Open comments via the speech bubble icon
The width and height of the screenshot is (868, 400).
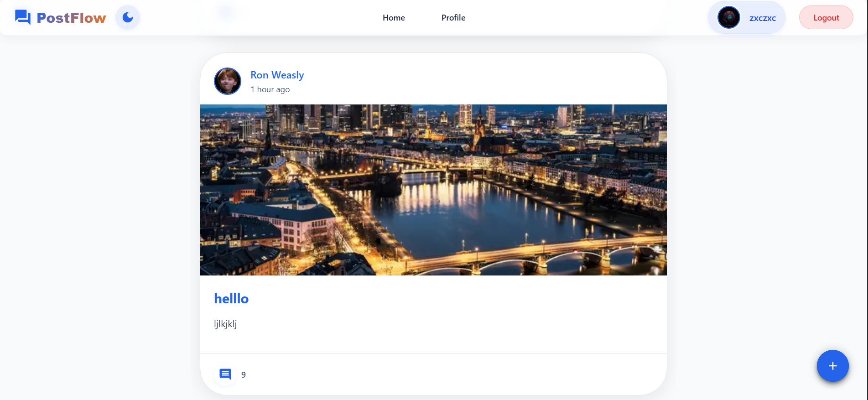click(225, 374)
